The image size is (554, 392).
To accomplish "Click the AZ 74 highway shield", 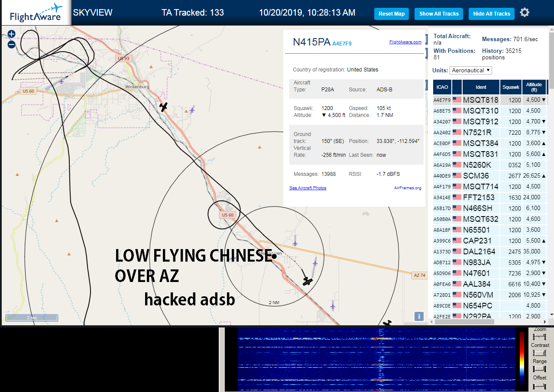I will click(x=419, y=275).
